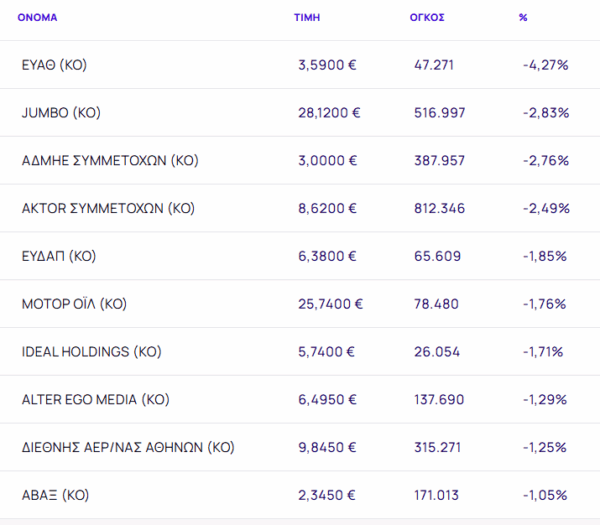
Task: Click the JUMBO price 28,1200 €
Action: point(329,113)
